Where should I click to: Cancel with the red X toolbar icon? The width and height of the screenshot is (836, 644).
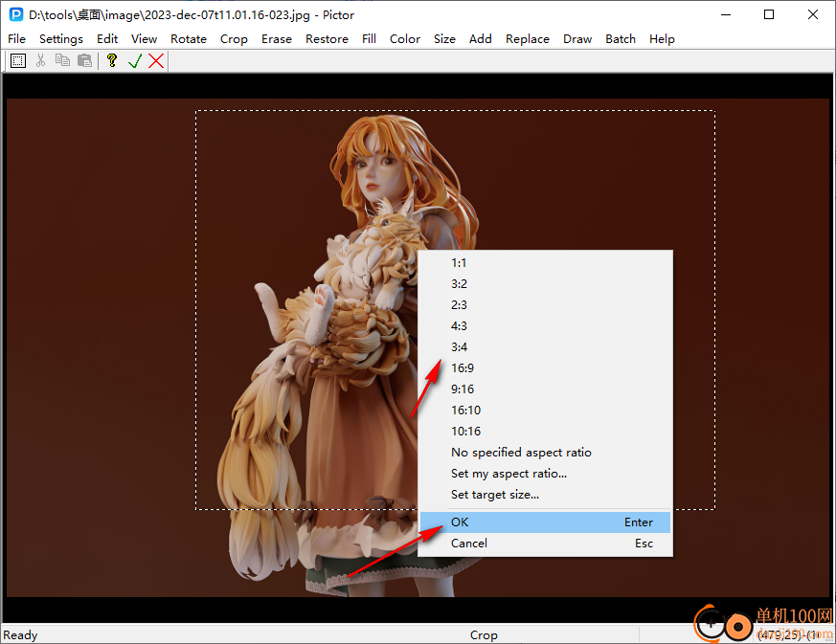pos(156,60)
